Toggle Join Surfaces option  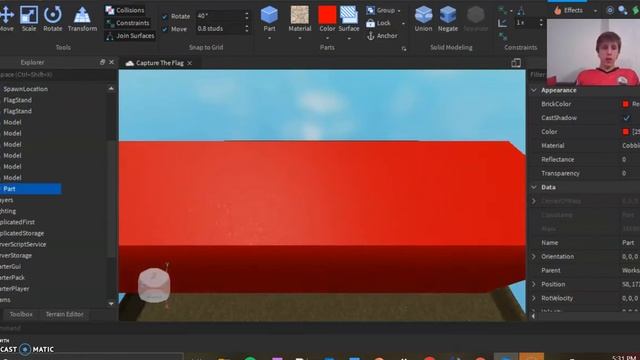130,36
